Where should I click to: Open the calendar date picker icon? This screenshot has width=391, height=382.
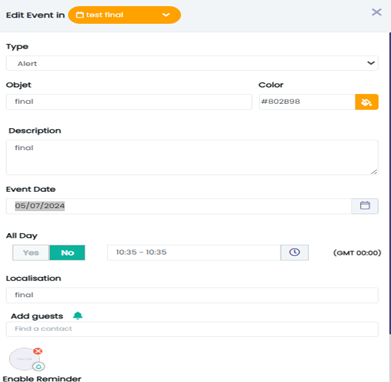[x=365, y=206]
